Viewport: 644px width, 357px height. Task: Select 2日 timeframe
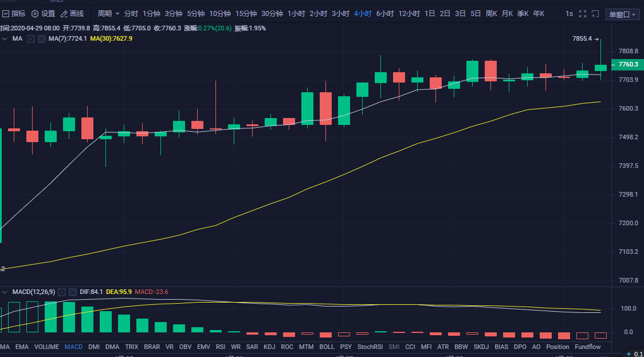click(x=445, y=14)
